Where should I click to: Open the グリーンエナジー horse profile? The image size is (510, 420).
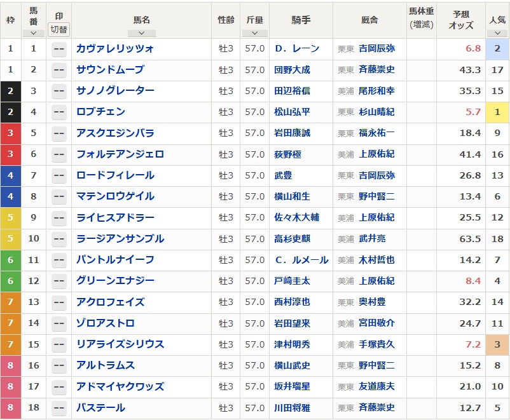[115, 281]
